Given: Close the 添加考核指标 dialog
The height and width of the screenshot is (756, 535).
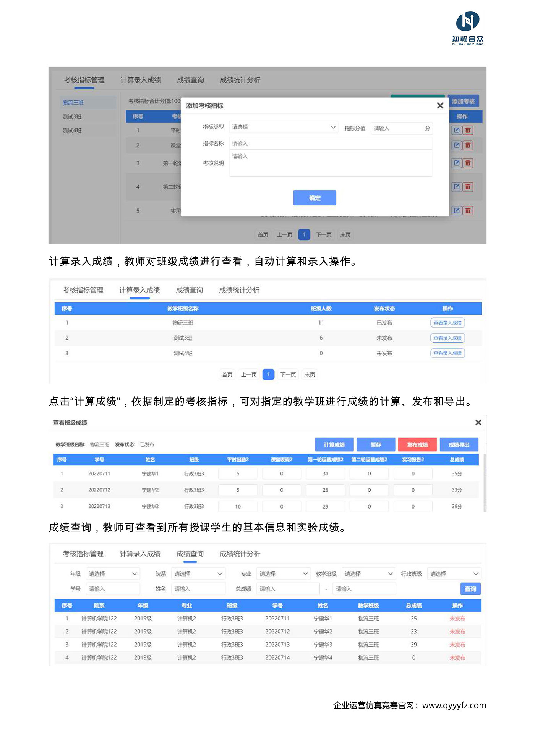Looking at the screenshot, I should (440, 106).
